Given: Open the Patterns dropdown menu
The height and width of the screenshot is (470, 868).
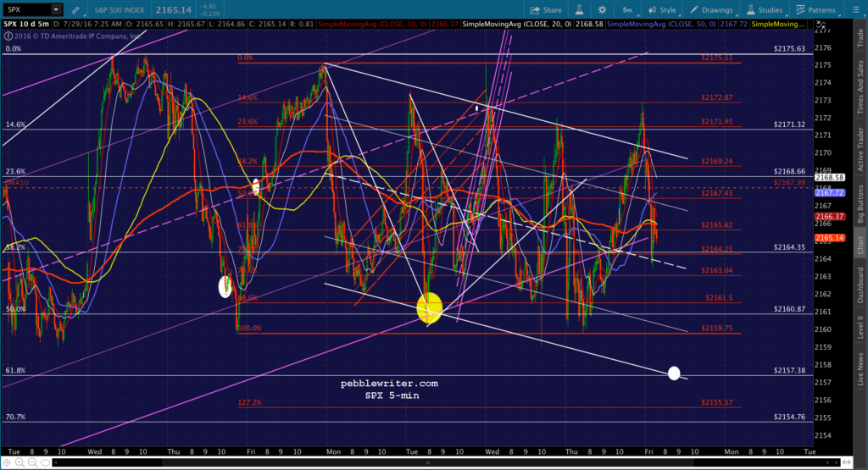Looking at the screenshot, I should pos(816,10).
